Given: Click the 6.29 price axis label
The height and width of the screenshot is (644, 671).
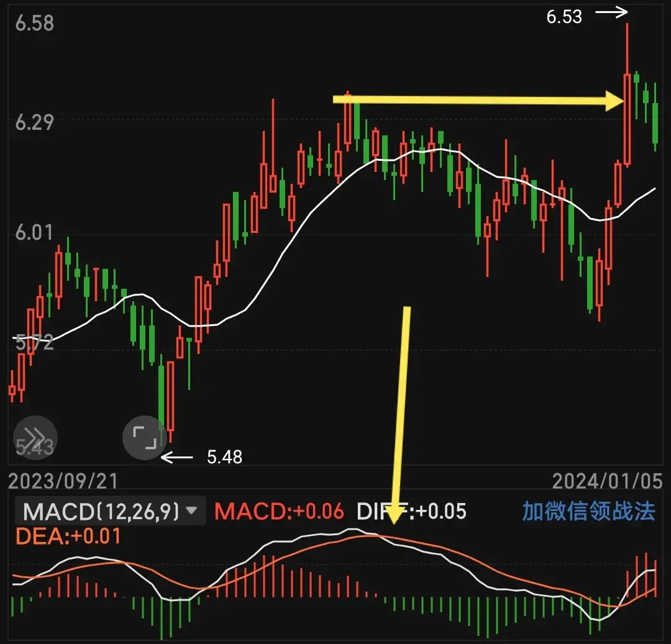Looking at the screenshot, I should point(35,123).
